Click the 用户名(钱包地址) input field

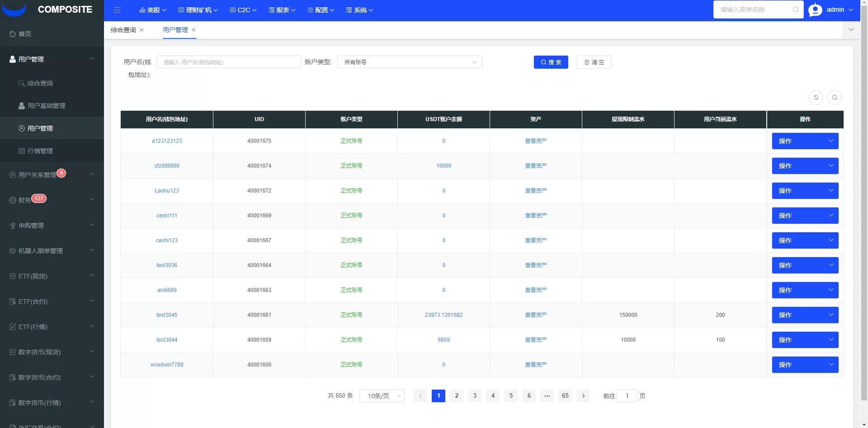pos(228,62)
